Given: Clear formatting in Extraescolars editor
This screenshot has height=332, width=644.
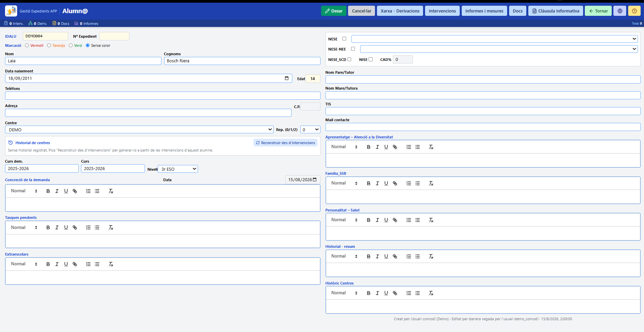Looking at the screenshot, I should click(x=111, y=264).
